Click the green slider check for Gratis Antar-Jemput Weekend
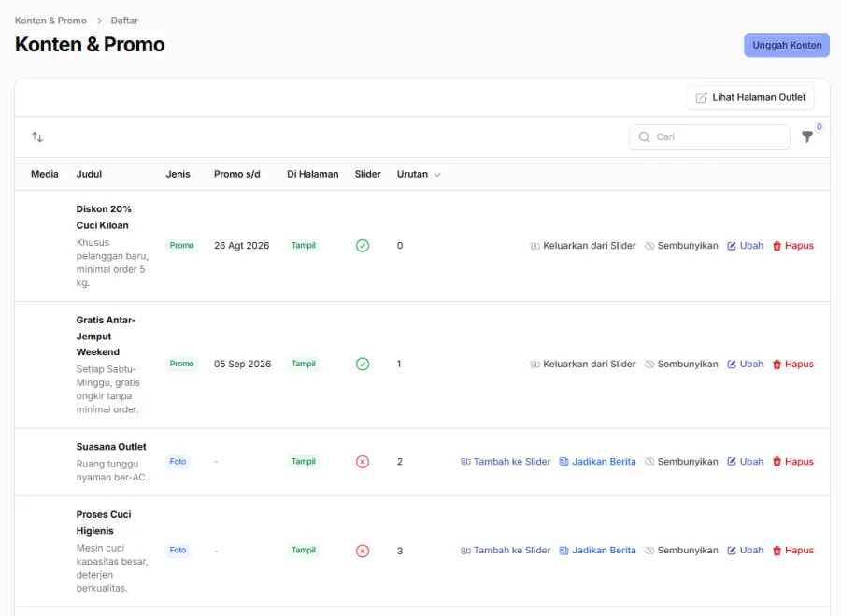Screen dimensions: 841x616 coord(363,364)
